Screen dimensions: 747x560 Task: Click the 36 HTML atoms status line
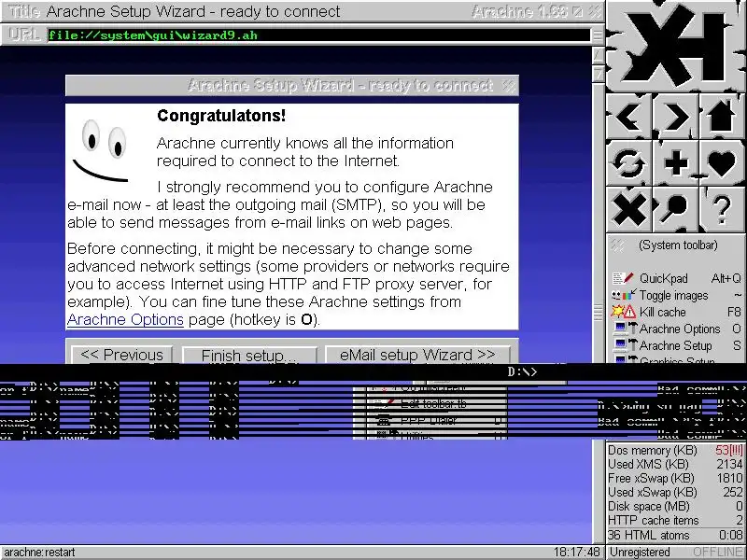(x=675, y=535)
